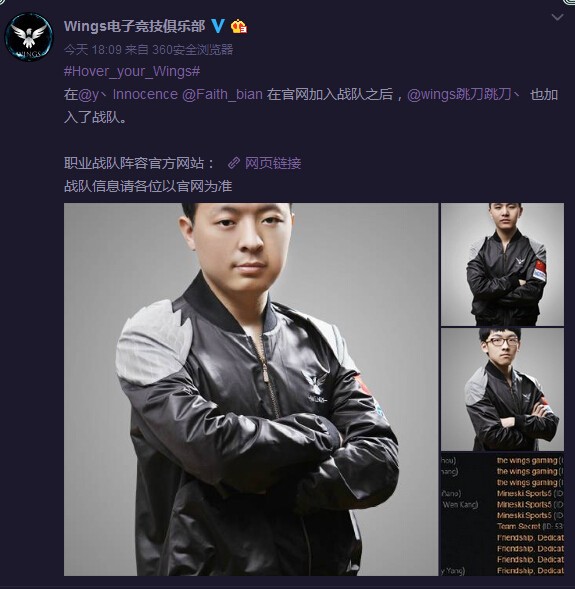
Task: Click the post text 入了战队。
Action: [95, 118]
